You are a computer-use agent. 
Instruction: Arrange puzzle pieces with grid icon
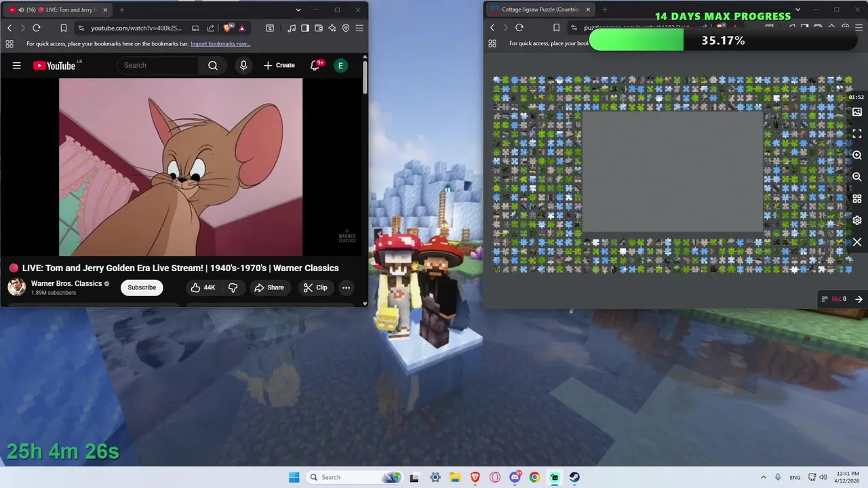click(x=857, y=199)
